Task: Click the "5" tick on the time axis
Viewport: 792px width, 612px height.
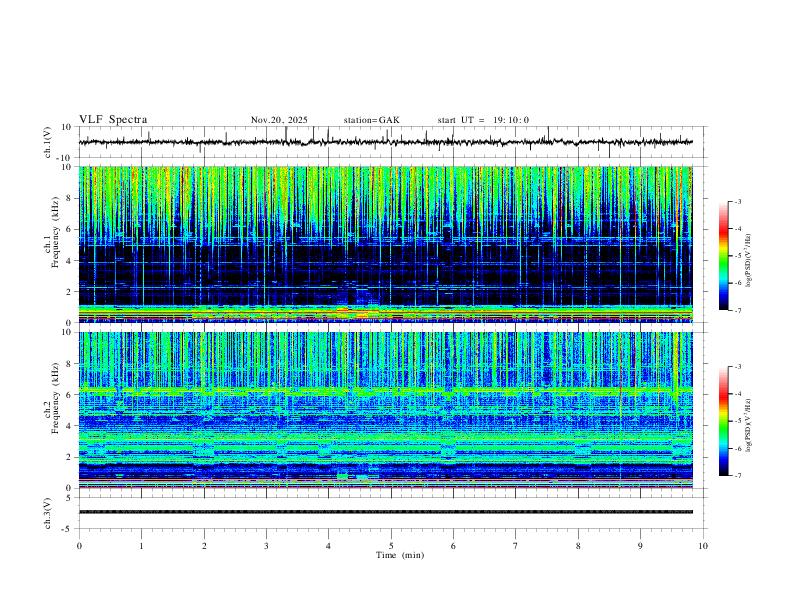Action: tap(391, 546)
